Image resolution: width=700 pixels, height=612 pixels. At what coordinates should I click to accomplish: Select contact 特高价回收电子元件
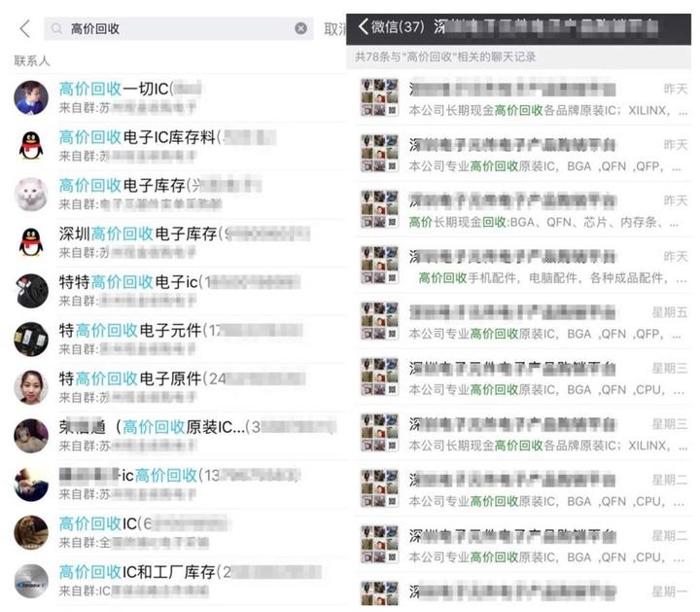(179, 339)
